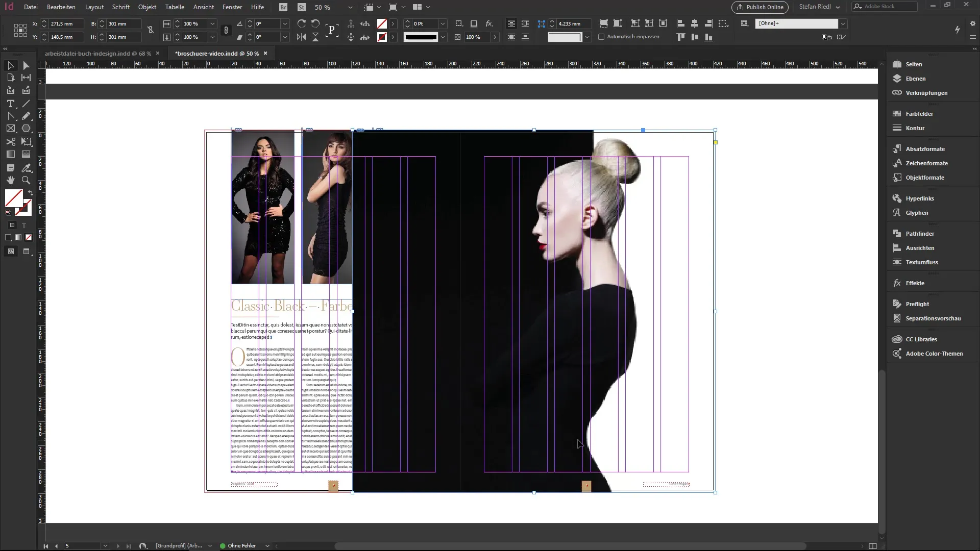Select the Pen tool
The width and height of the screenshot is (980, 551).
pyautogui.click(x=10, y=116)
